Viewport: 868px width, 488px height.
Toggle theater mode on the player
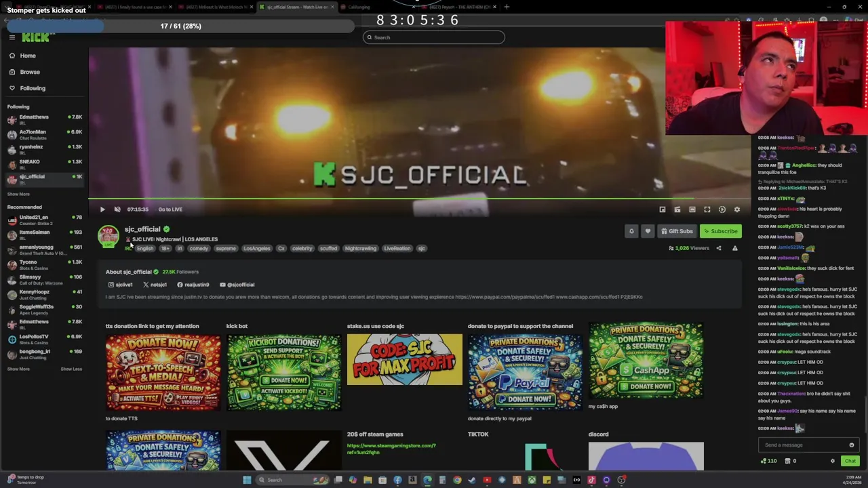[692, 209]
